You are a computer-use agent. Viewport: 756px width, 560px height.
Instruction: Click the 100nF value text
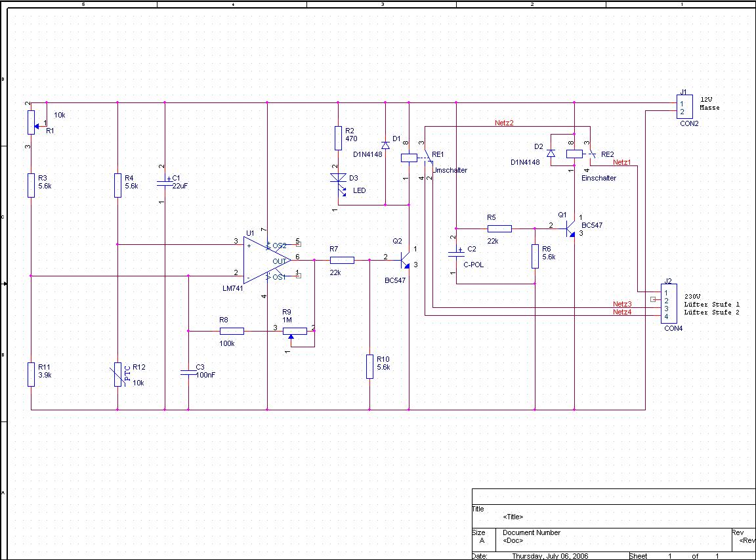click(x=206, y=375)
